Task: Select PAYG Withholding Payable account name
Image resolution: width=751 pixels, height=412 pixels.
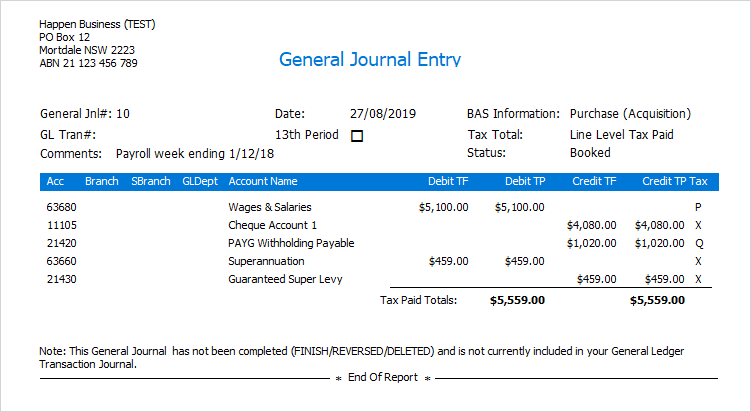Action: [291, 243]
